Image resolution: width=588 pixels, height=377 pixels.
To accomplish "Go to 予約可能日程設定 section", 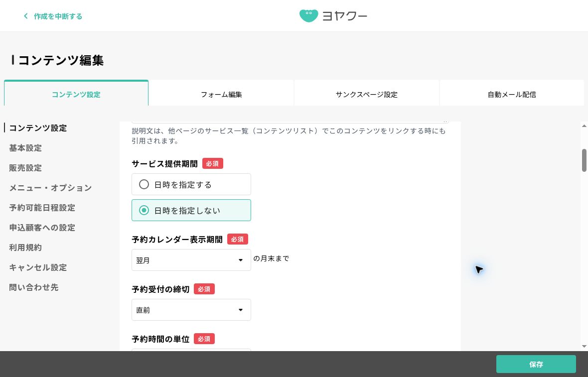I will coord(42,208).
